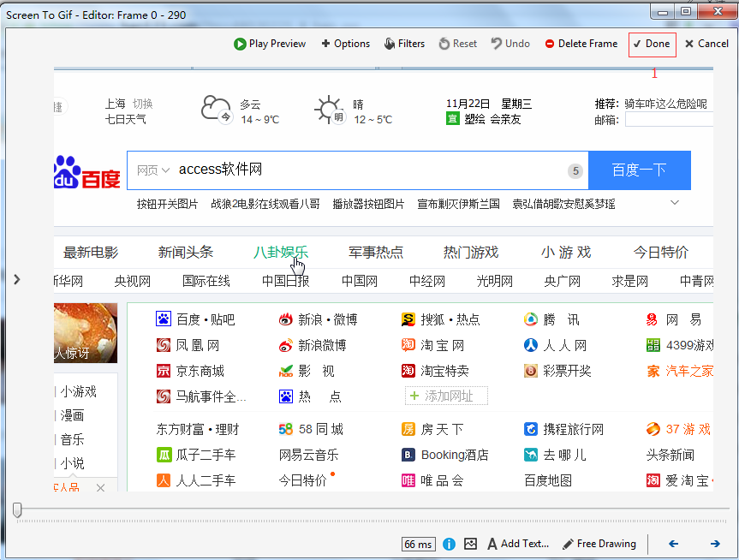
Task: Click the frame timeline slider handle
Action: tap(17, 509)
